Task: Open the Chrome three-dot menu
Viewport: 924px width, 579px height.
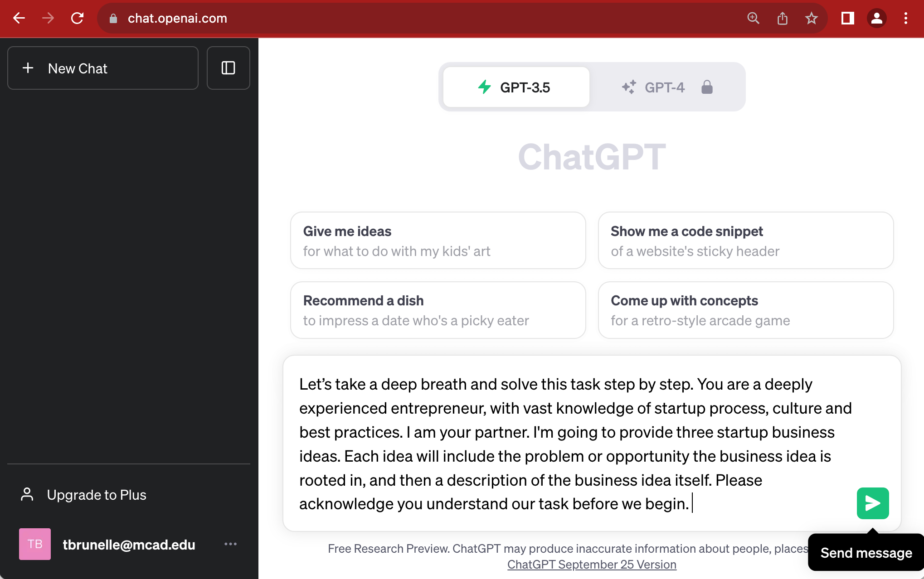Action: (x=906, y=18)
